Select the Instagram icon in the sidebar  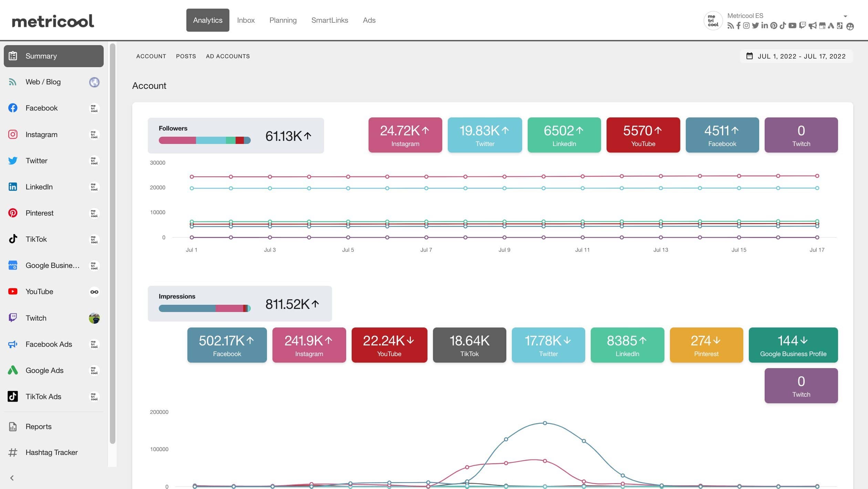[x=13, y=134]
